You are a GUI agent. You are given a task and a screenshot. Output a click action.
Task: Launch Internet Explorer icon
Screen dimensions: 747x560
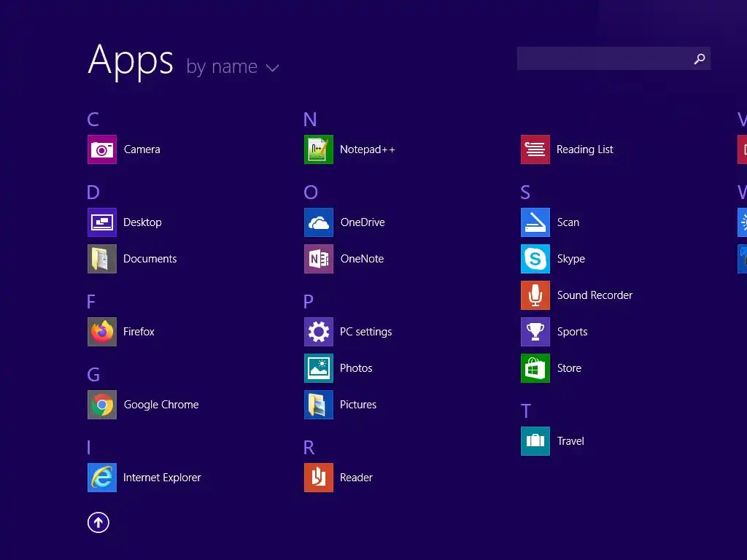click(102, 478)
